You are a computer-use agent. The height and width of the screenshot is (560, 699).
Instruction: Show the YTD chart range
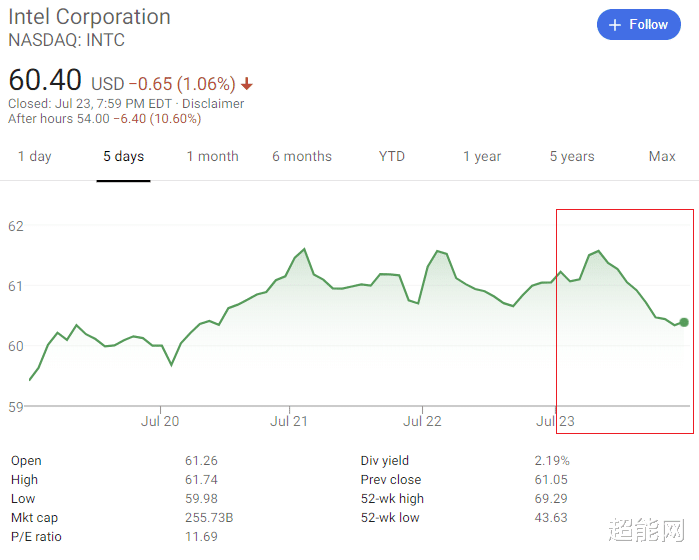pos(392,156)
